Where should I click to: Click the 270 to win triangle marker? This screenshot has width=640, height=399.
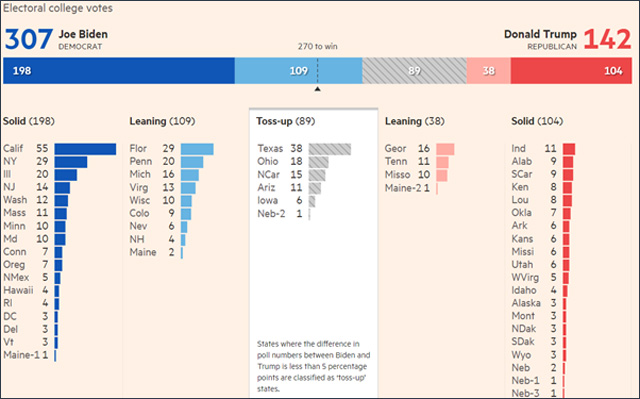tap(317, 89)
